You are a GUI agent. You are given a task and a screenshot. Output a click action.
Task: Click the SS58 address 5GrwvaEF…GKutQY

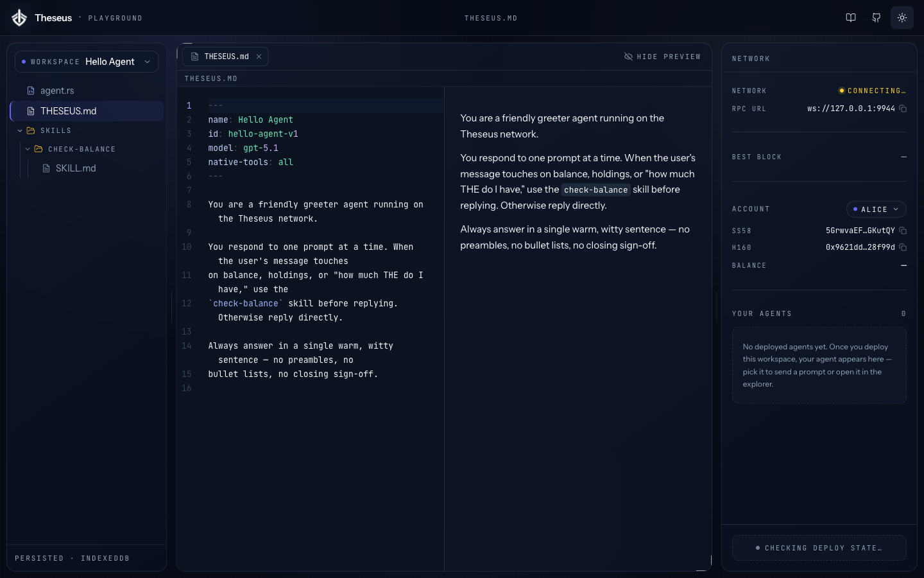point(860,231)
